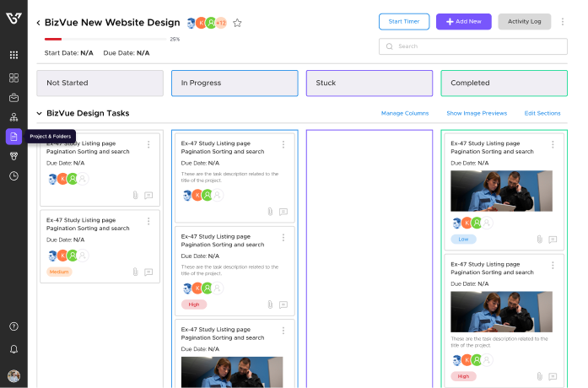This screenshot has height=388, width=588.
Task: Open the dashboard icon in the sidebar
Action: (x=13, y=78)
